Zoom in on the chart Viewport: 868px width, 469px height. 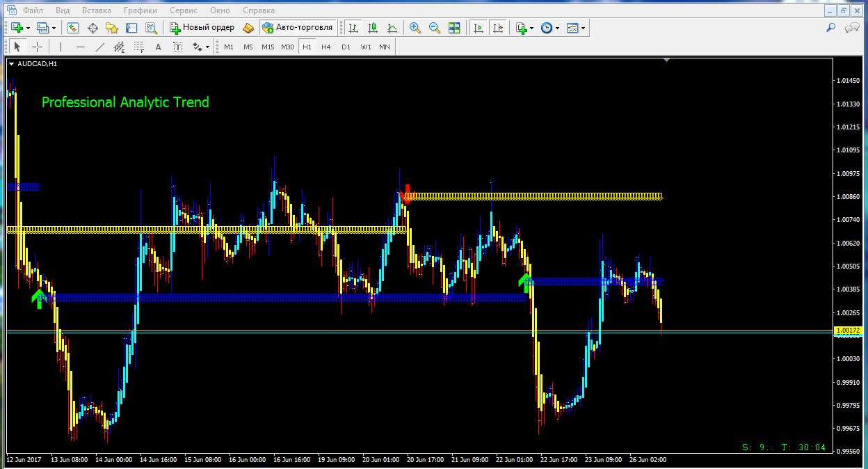[x=415, y=28]
